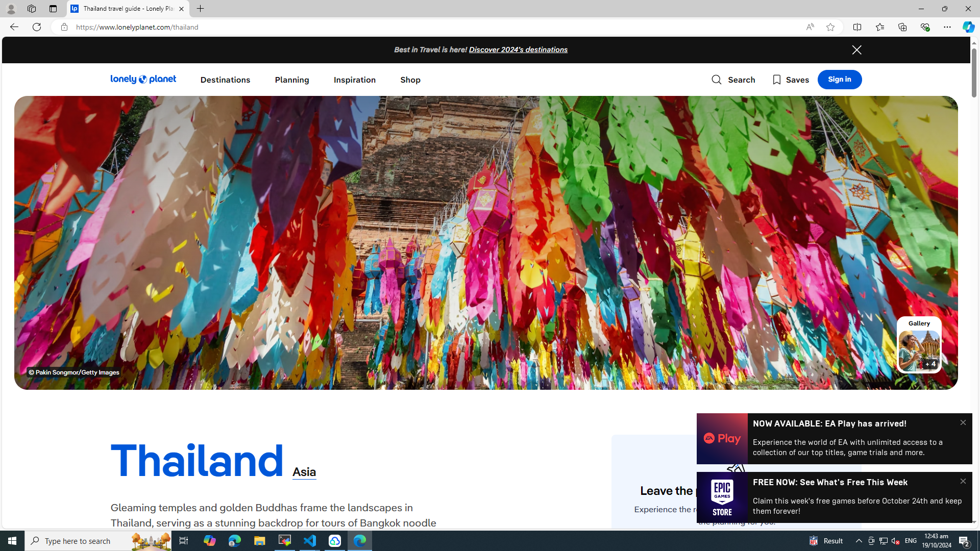Expand the Planning menu
Screen dimensions: 980x551
(x=291, y=80)
